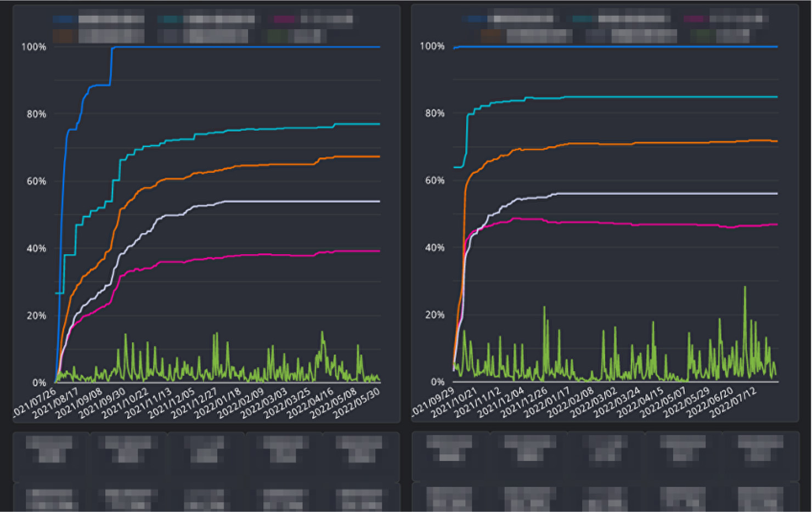Click the 2021/10/22 date label
Image resolution: width=812 pixels, height=512 pixels.
(125, 404)
